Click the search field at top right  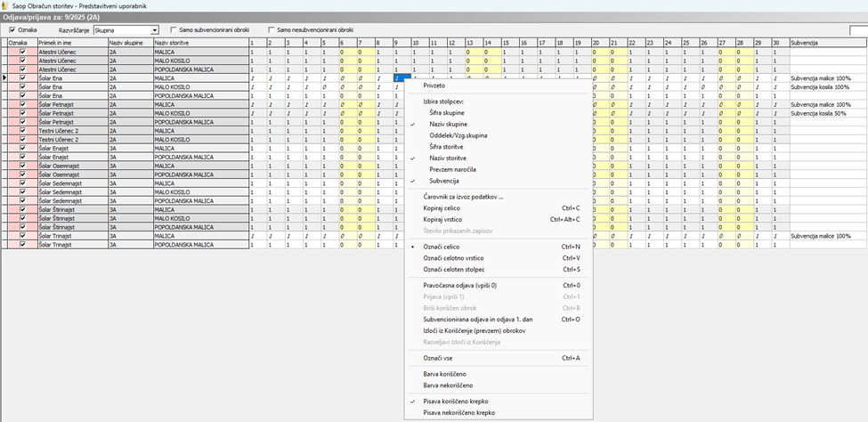point(858,30)
